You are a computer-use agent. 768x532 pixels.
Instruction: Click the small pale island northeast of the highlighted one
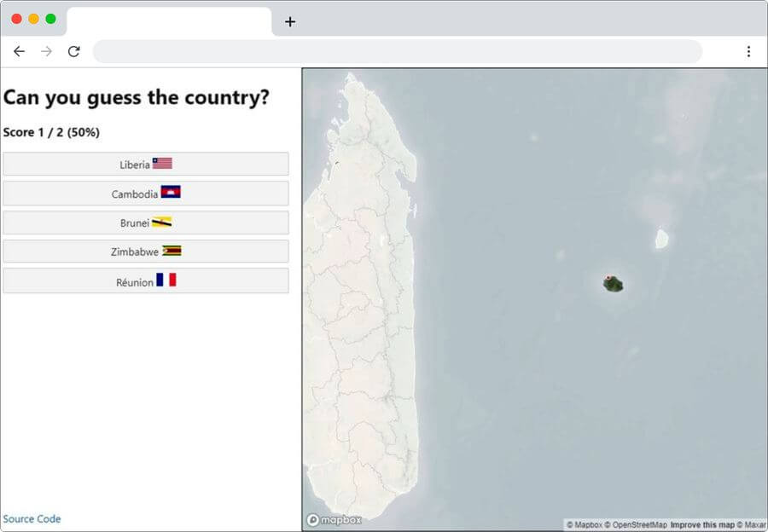pos(661,239)
